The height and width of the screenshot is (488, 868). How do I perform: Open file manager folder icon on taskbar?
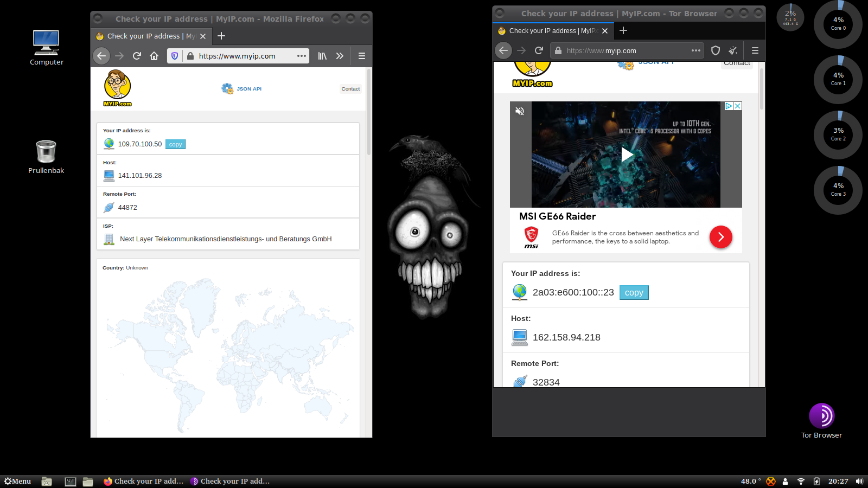88,481
